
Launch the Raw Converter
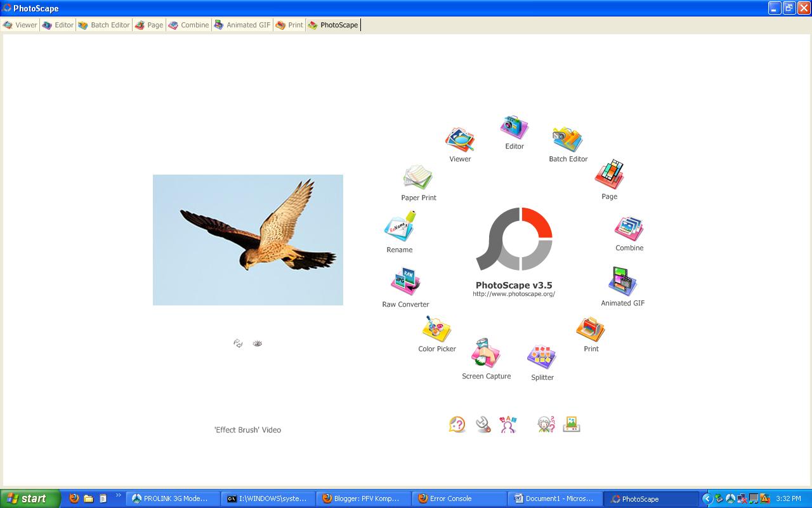[x=405, y=283]
